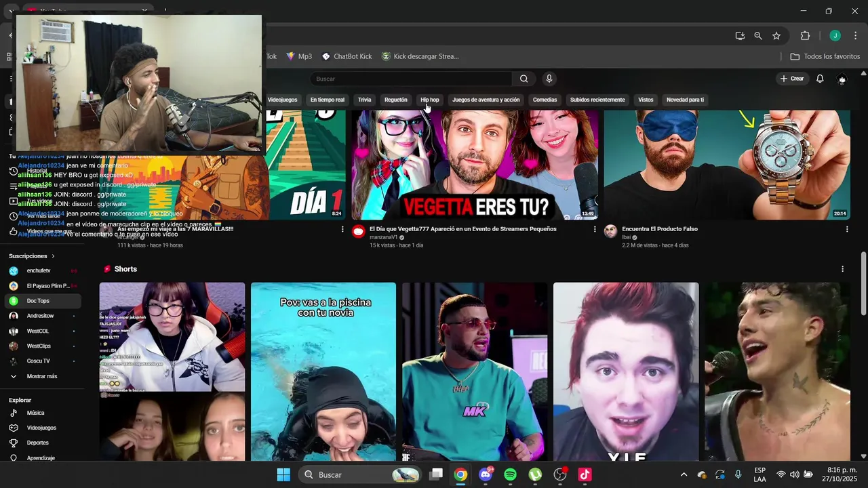
Task: Click Encuentra El Producto Falso title
Action: tap(660, 229)
